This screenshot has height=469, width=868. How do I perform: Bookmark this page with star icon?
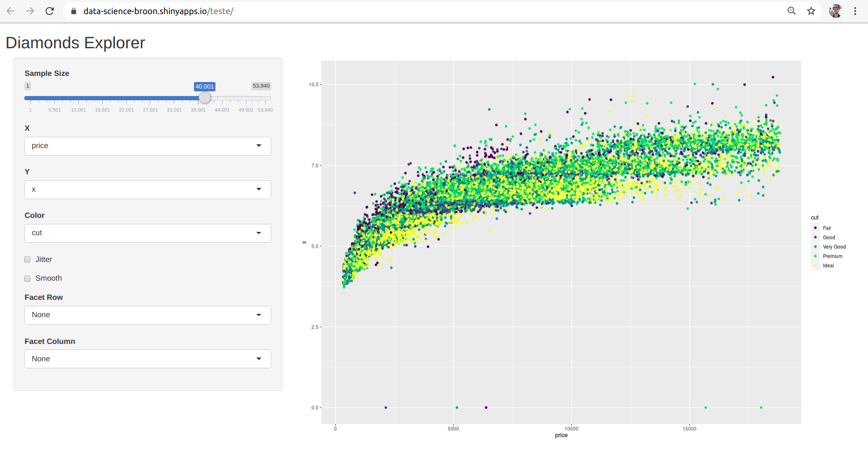click(x=811, y=11)
